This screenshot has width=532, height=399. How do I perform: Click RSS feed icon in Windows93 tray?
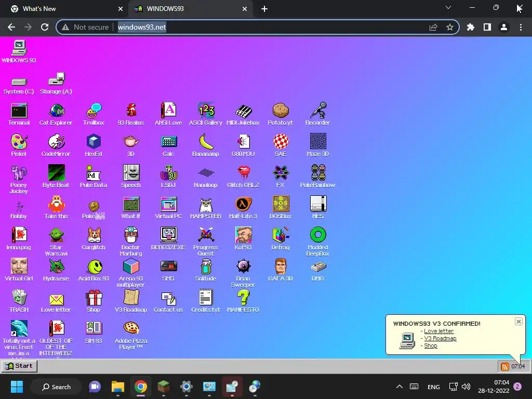point(505,366)
